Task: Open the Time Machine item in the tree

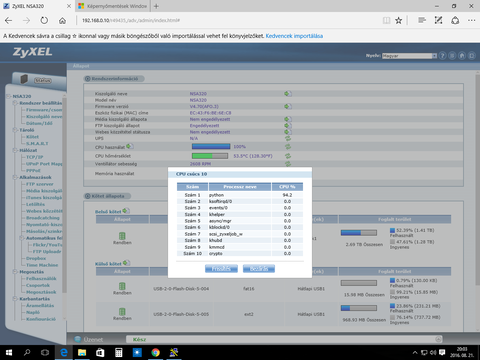Action: (42, 265)
